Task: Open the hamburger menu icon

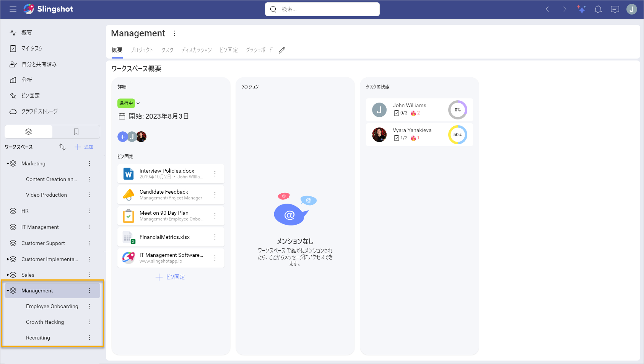Action: [x=13, y=9]
